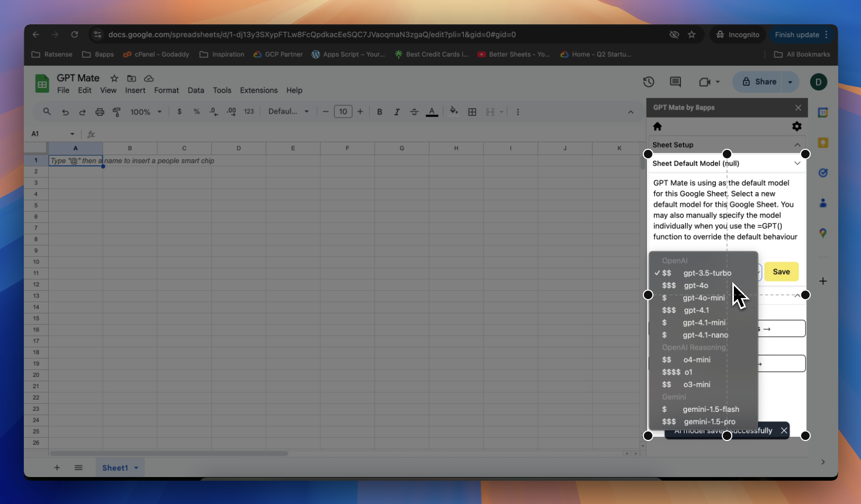861x504 pixels.
Task: Open the font family Default dropdown
Action: 289,111
